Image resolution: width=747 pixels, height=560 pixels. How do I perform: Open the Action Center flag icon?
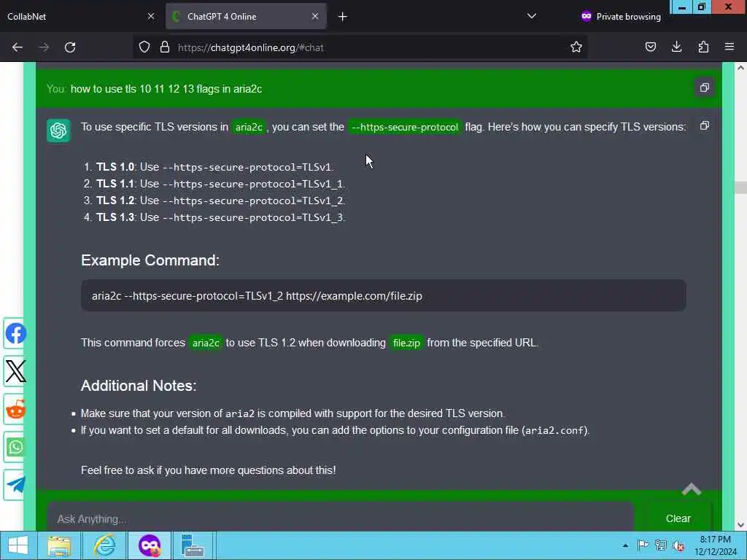[643, 545]
